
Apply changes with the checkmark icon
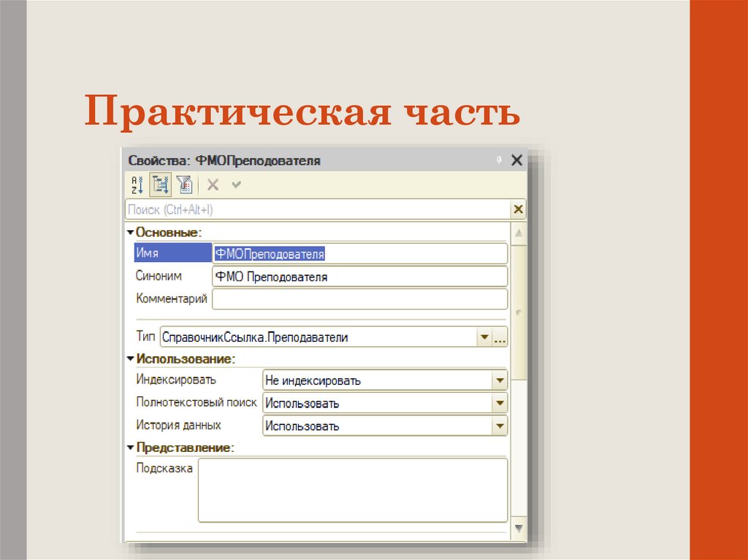tap(235, 184)
